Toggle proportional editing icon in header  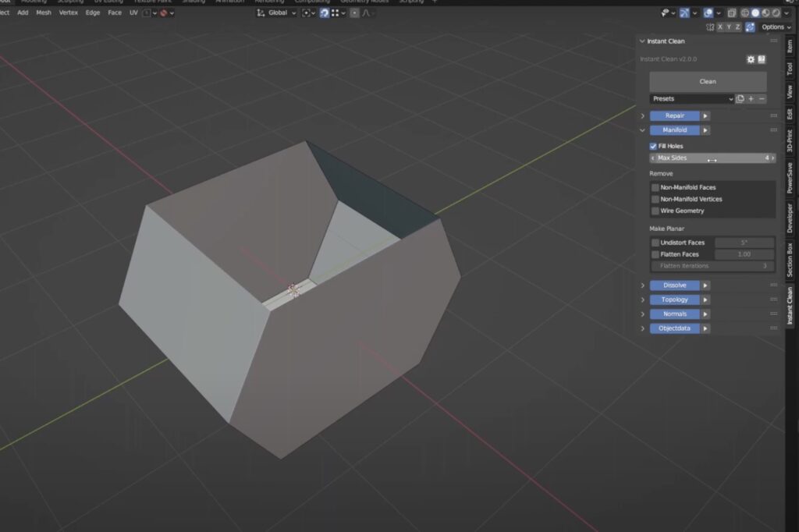(x=354, y=12)
